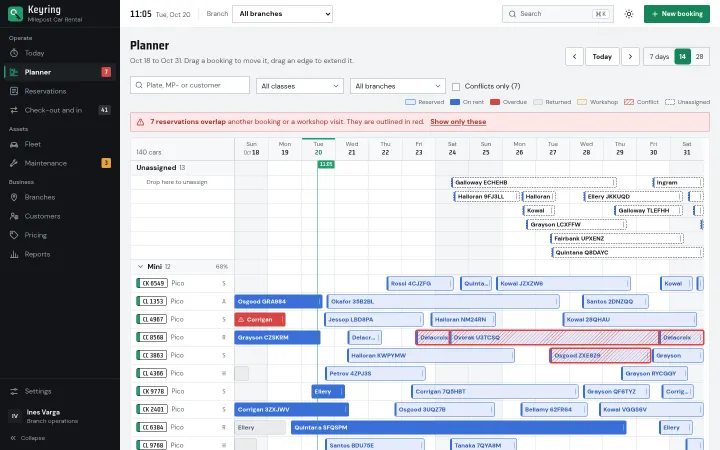Click the Pricing tag icon
Screen dimensions: 720x450
(14, 235)
